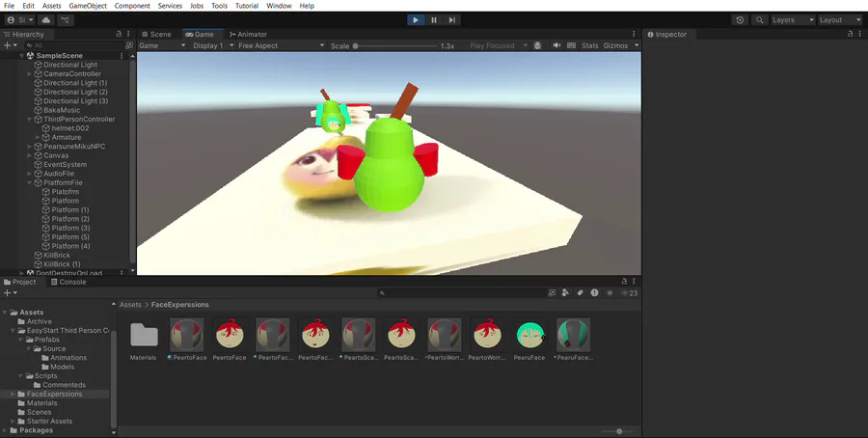Collapse the SampleScene expander arrow
The height and width of the screenshot is (438, 868).
tap(21, 55)
